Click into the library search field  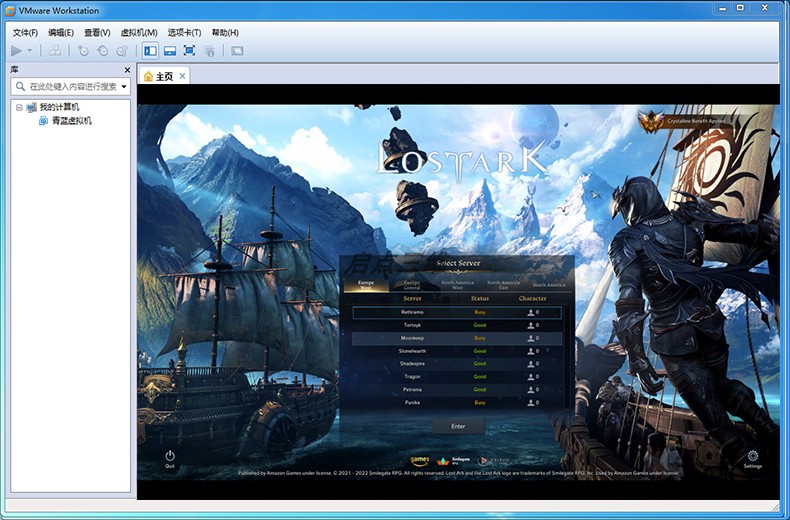tap(70, 87)
